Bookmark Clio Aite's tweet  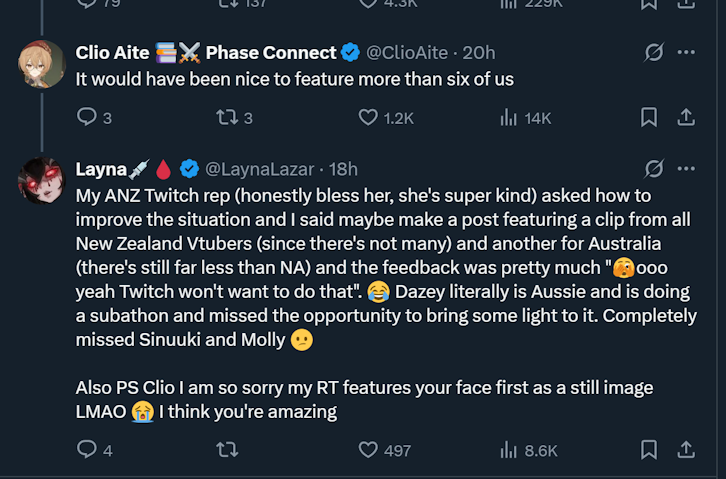click(x=648, y=118)
